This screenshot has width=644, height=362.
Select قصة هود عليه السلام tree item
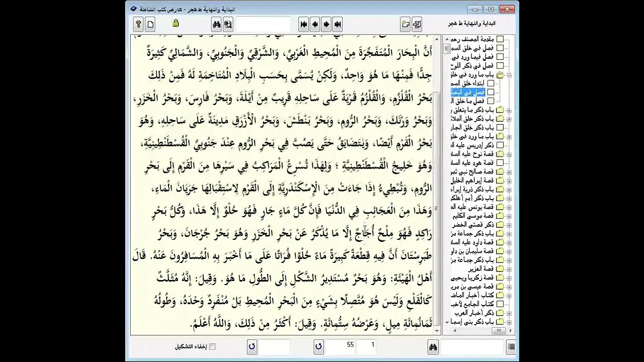tap(472, 162)
